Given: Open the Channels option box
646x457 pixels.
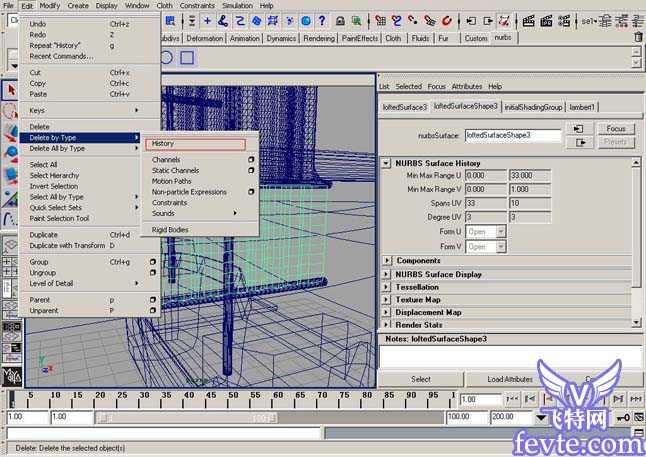Looking at the screenshot, I should (x=251, y=159).
